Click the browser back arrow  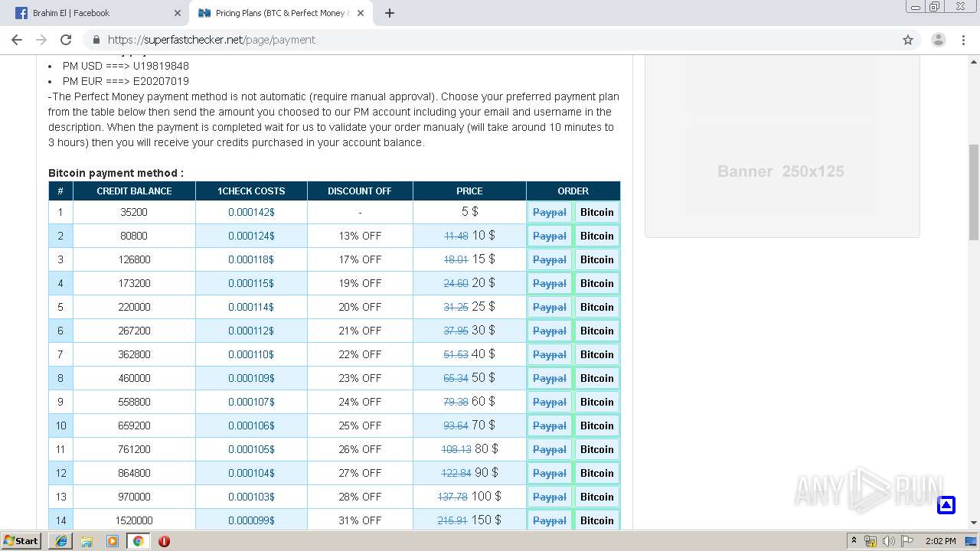(x=17, y=40)
